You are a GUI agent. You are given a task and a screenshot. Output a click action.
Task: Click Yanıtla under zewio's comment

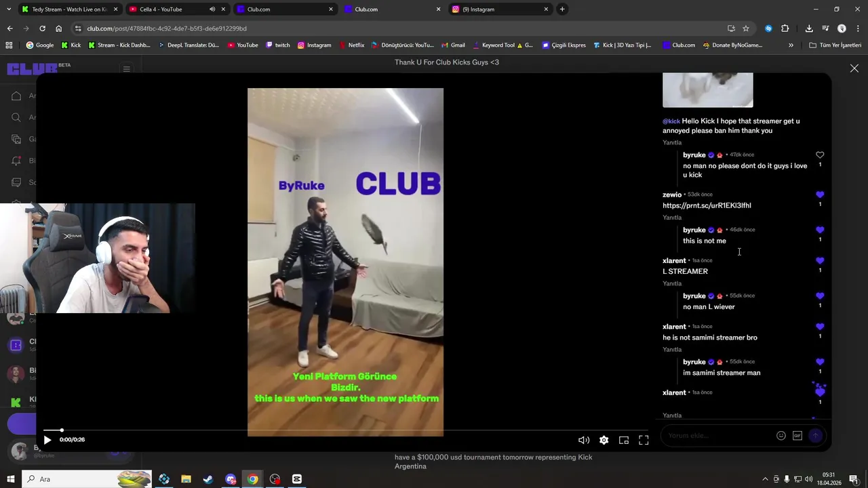coord(672,218)
